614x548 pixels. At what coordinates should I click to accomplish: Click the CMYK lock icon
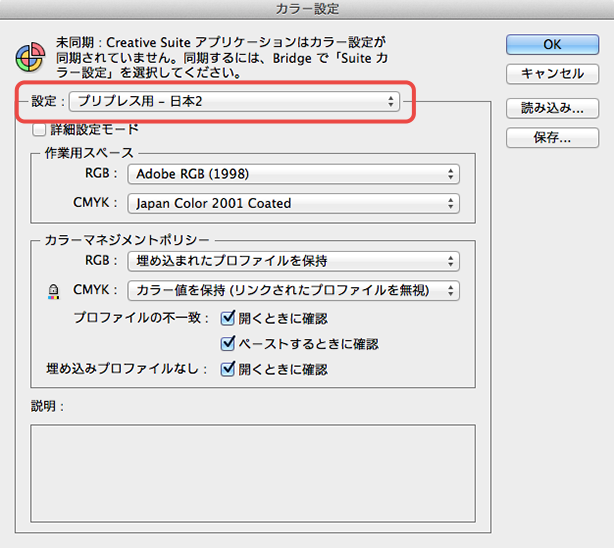(53, 291)
